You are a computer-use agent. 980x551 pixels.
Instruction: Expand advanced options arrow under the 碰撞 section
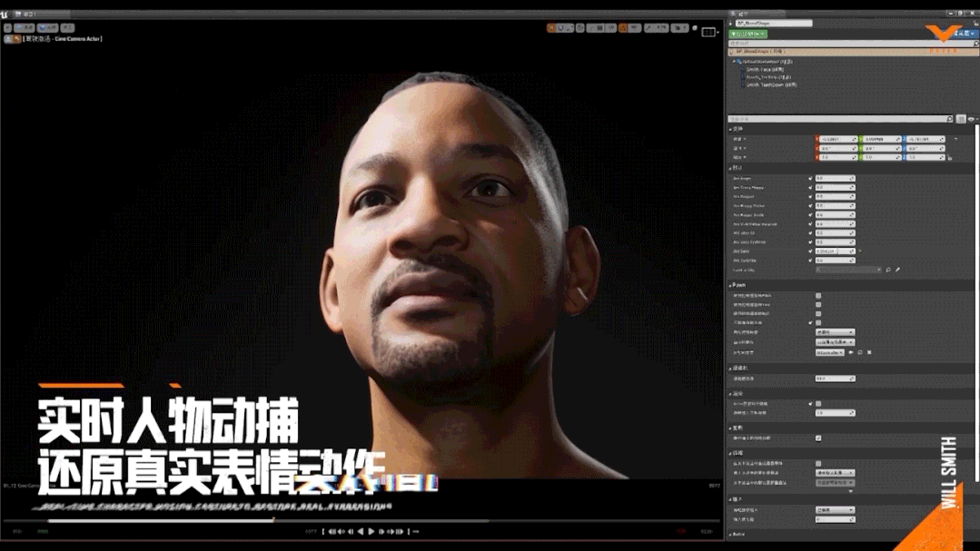pyautogui.click(x=851, y=492)
